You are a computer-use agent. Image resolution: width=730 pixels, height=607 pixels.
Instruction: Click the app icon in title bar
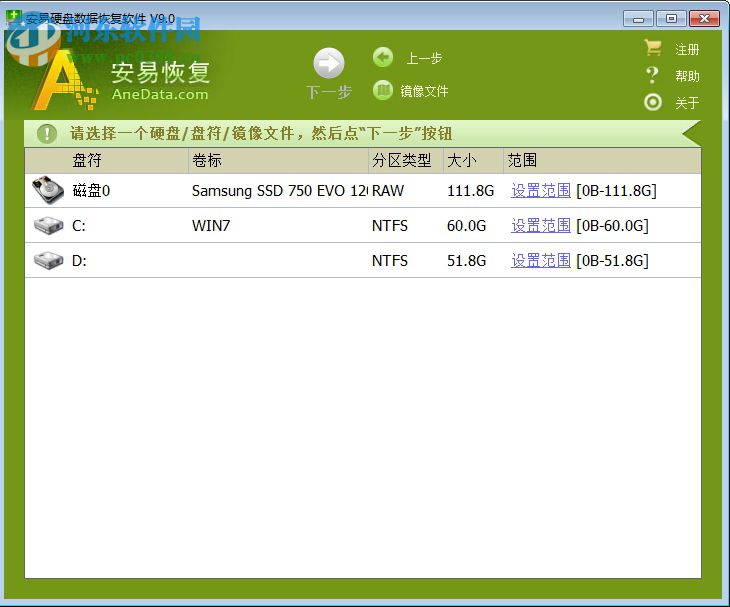point(14,18)
